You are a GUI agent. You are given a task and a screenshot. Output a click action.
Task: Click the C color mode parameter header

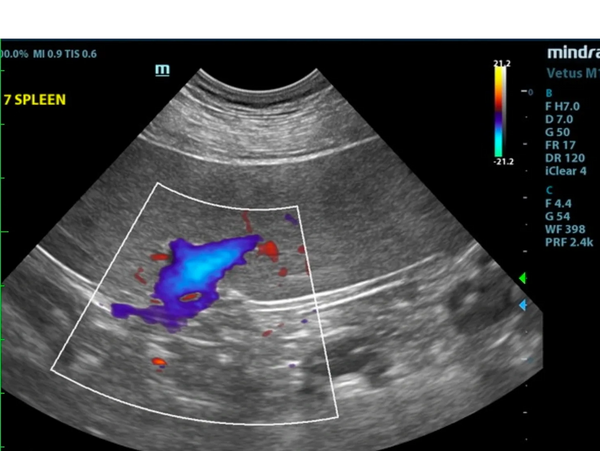548,188
